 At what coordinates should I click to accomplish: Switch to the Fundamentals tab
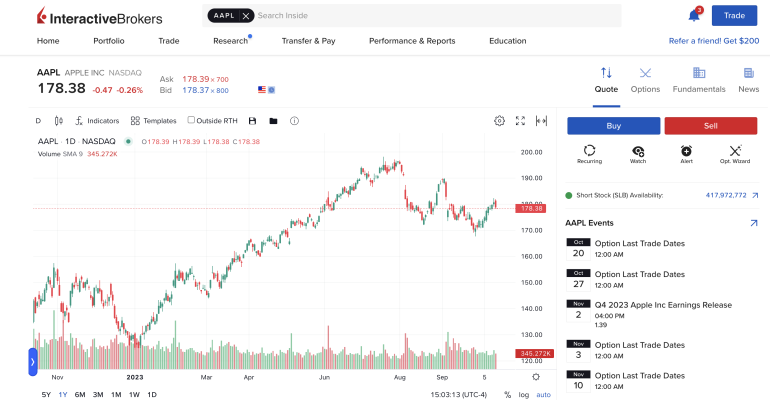[699, 80]
